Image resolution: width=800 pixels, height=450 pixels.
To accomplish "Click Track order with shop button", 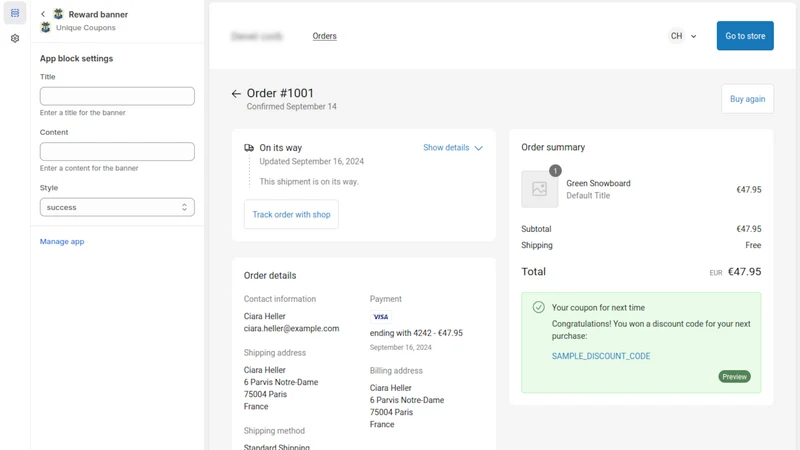I will (291, 214).
